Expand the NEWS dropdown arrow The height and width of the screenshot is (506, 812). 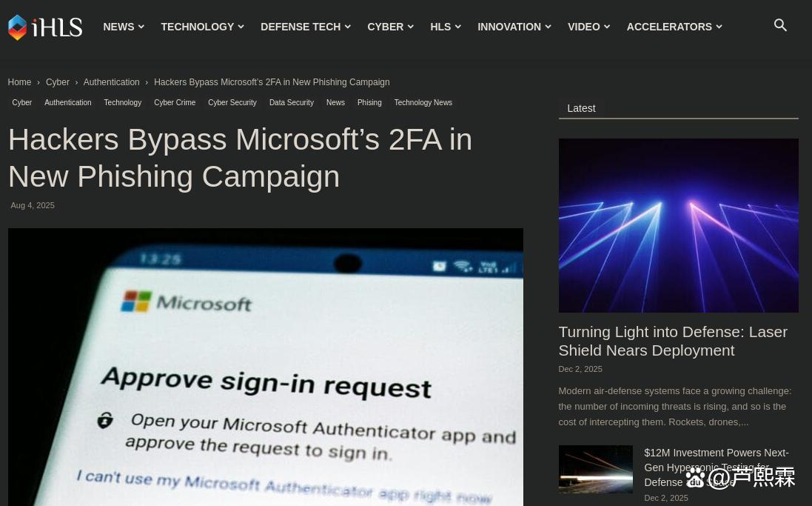pos(141,27)
